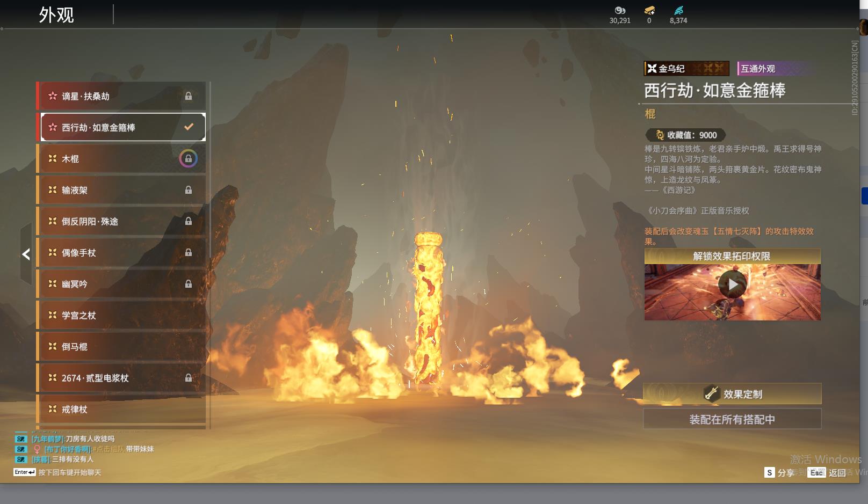This screenshot has height=504, width=868.
Task: Click the chat input prompt area
Action: click(69, 472)
